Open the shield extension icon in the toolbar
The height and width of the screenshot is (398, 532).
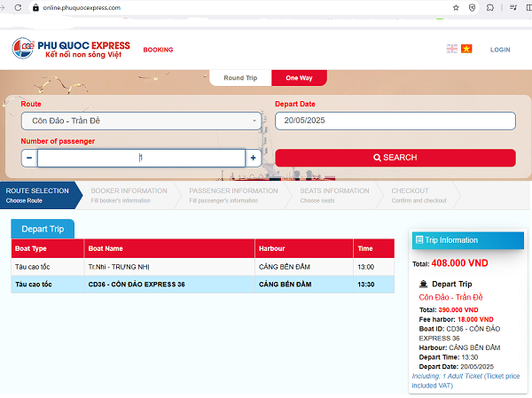point(472,7)
